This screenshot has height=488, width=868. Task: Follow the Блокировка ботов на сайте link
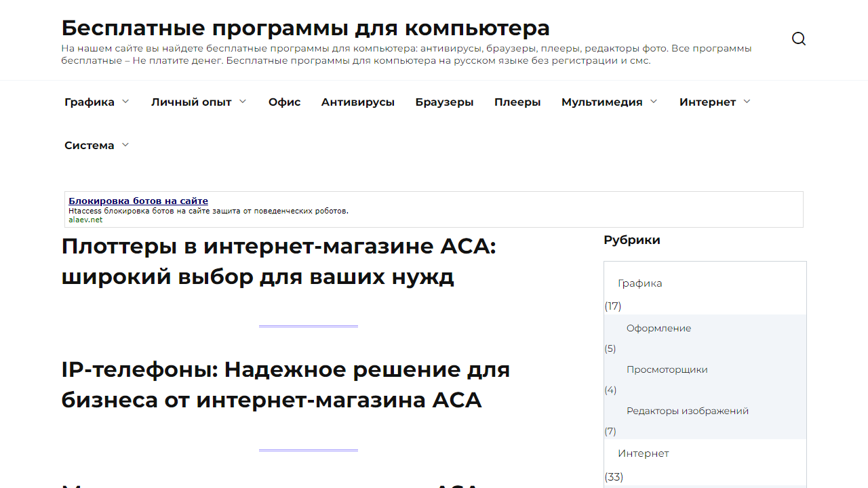[138, 201]
